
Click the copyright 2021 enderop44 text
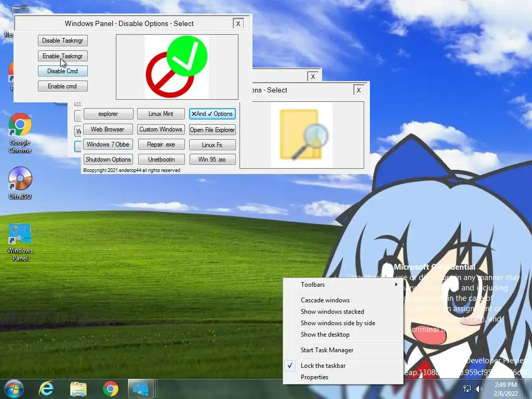click(131, 170)
